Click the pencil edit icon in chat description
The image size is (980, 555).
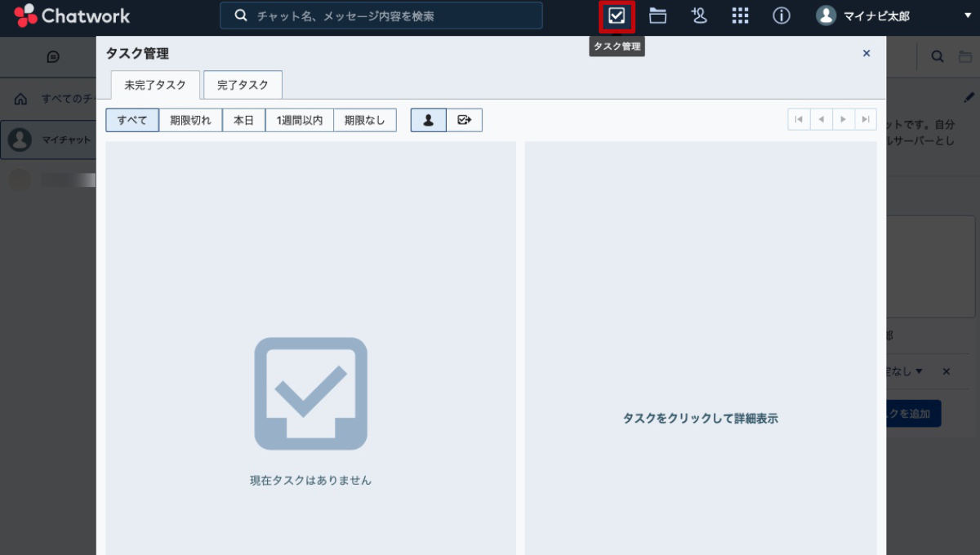pos(969,97)
